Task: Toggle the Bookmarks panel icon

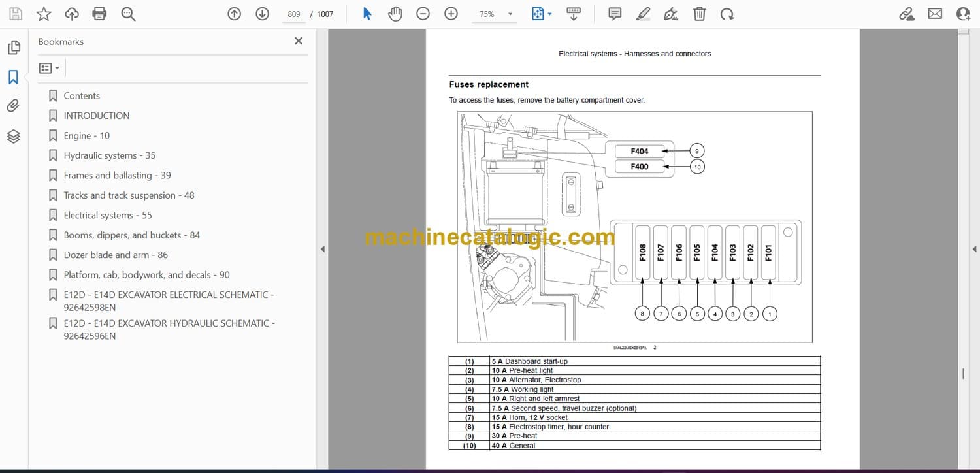Action: (13, 77)
